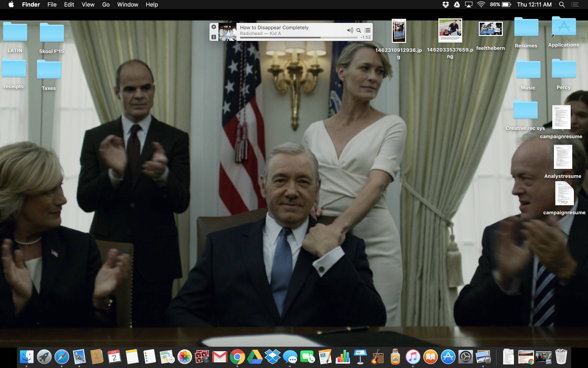Screen dimensions: 588x368
Task: Open the View menu
Action: point(88,4)
